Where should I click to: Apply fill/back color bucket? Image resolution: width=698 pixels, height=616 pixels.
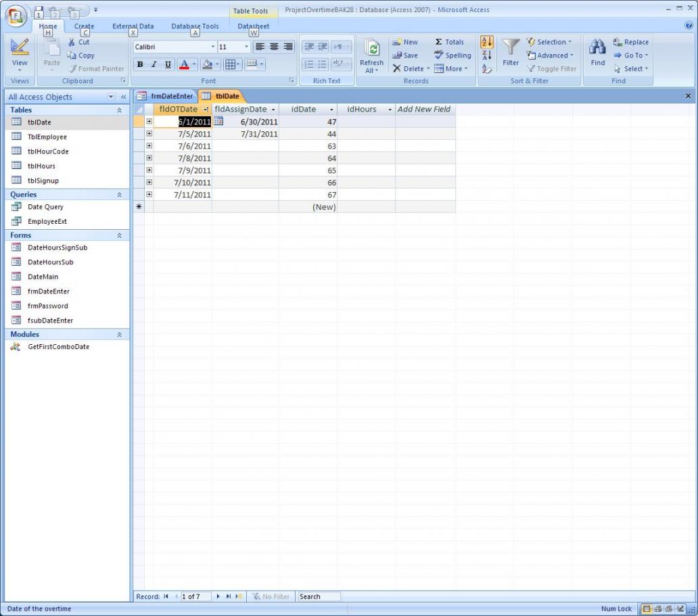[x=207, y=64]
